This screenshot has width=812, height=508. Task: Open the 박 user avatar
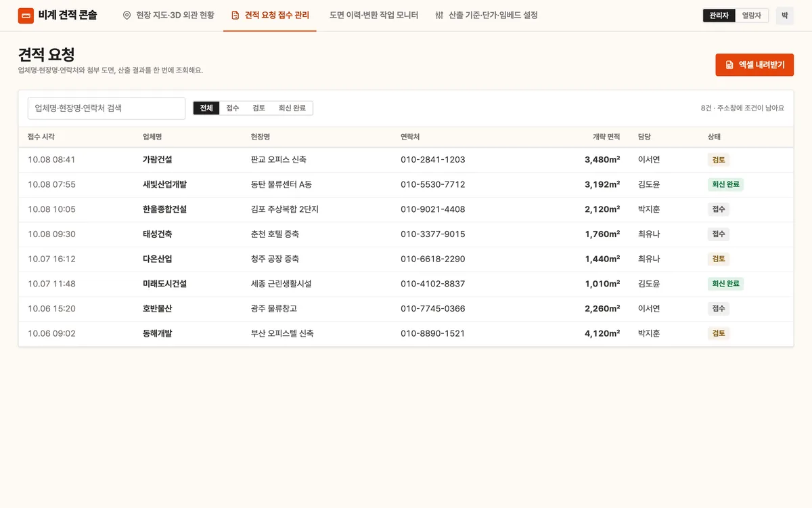coord(785,15)
